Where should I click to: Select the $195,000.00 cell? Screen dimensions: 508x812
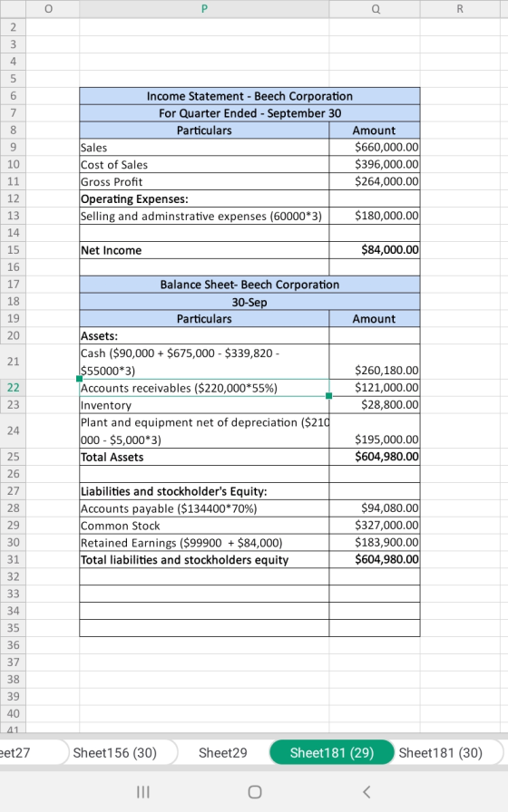[375, 430]
